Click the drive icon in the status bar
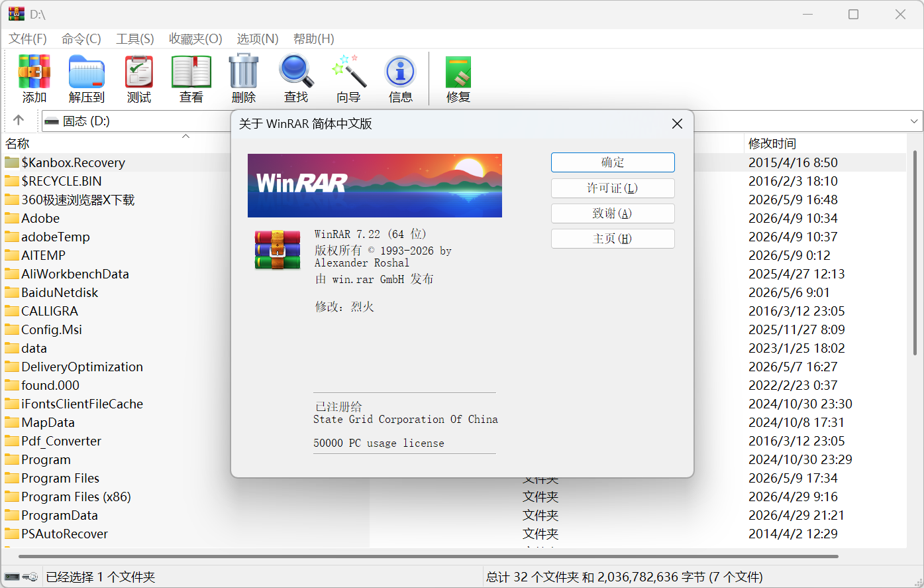Screen dimensions: 924x588 click(12, 577)
